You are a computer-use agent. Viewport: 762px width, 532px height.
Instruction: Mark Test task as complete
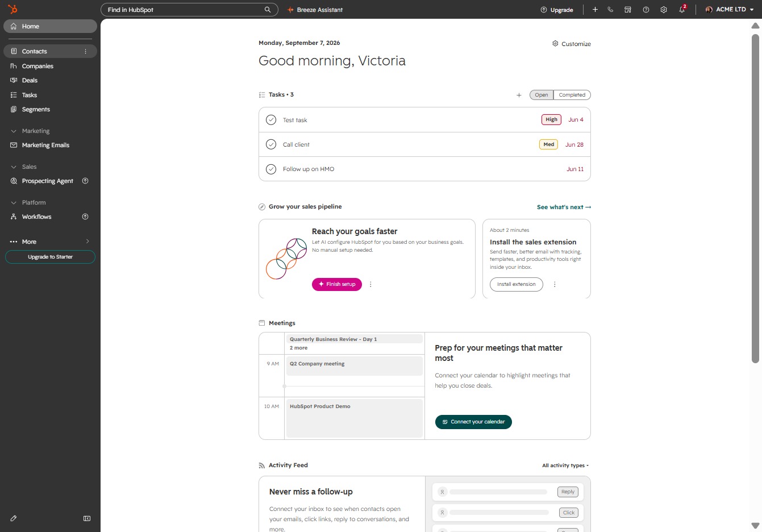271,120
